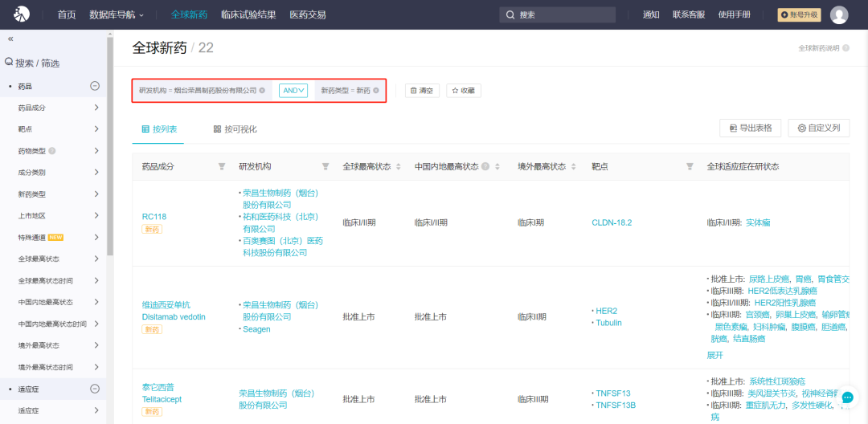
Task: Open 泰它西普 Telitacicept link
Action: tap(162, 393)
